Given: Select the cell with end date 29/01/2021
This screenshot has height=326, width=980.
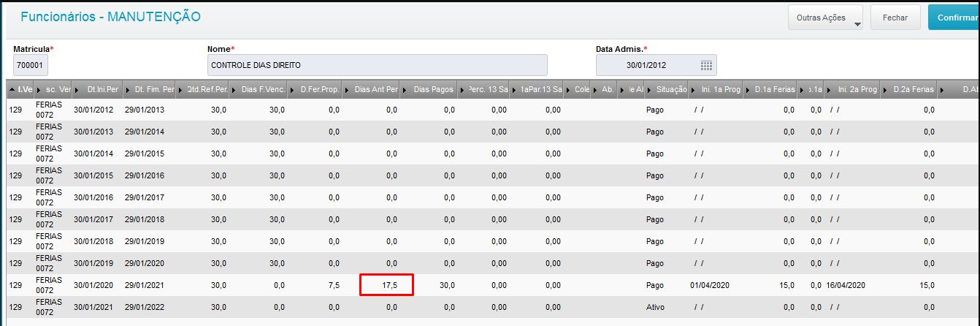Looking at the screenshot, I should pyautogui.click(x=145, y=285).
